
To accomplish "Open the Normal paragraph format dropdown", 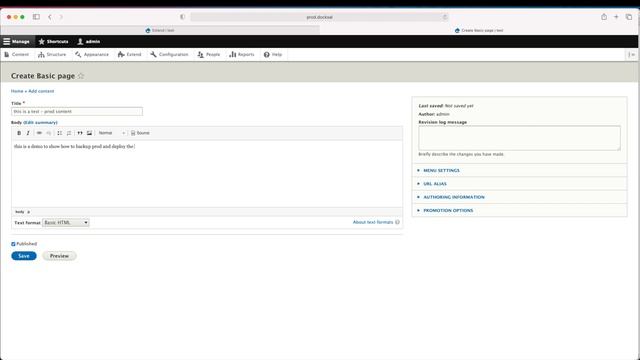I will [x=111, y=133].
